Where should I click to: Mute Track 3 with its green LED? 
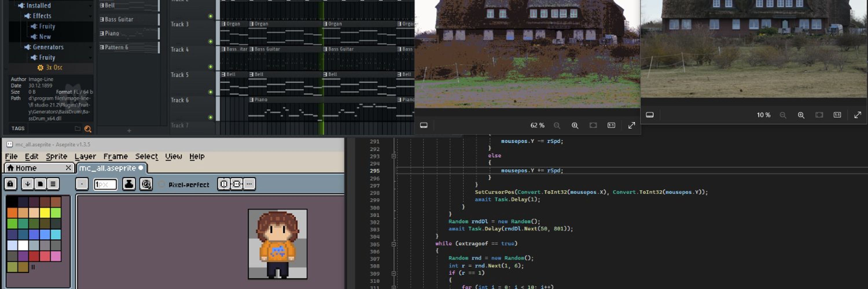pyautogui.click(x=211, y=42)
